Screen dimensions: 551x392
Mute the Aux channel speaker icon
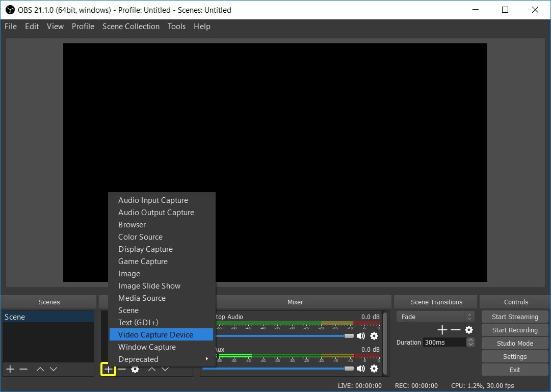click(362, 368)
